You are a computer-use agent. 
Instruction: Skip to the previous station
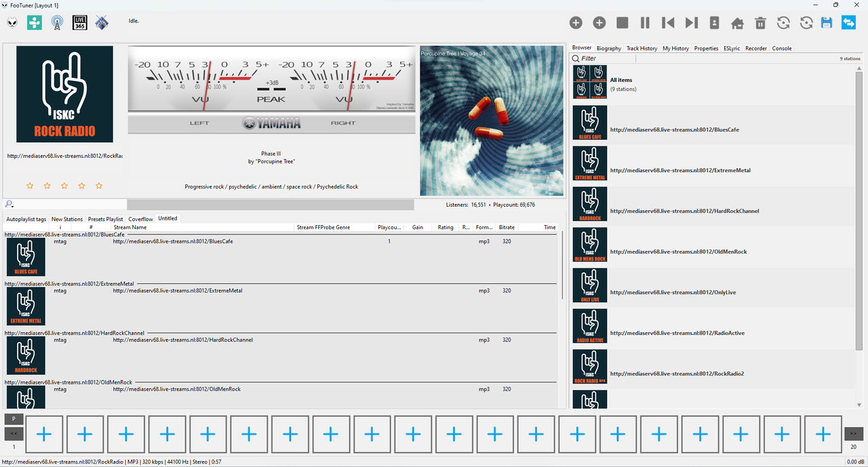coord(668,23)
